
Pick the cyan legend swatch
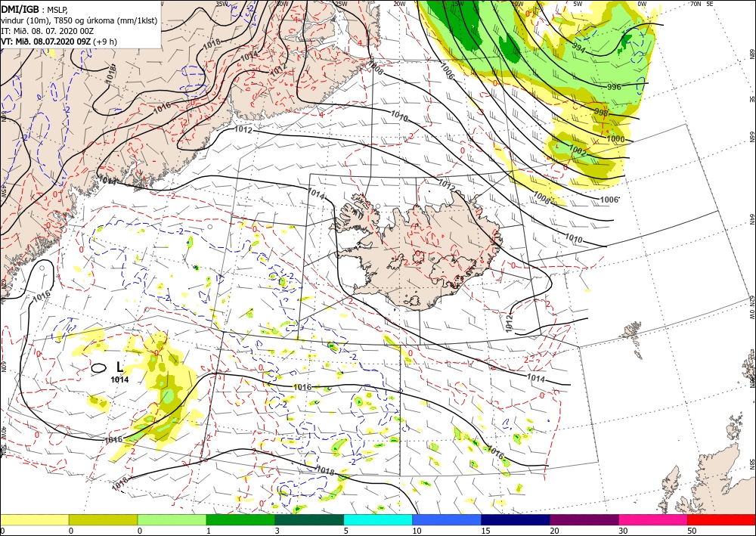(378, 519)
